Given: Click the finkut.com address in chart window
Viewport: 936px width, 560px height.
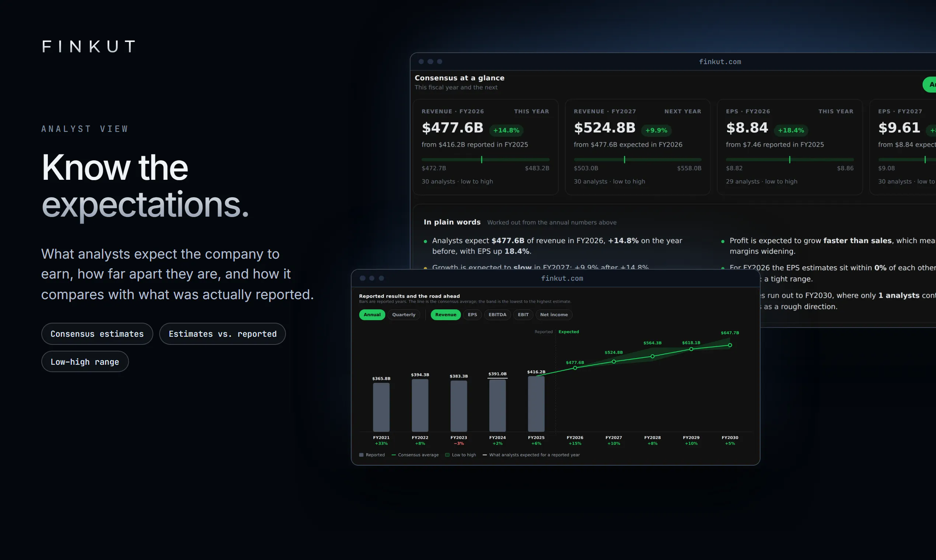Looking at the screenshot, I should (x=562, y=279).
